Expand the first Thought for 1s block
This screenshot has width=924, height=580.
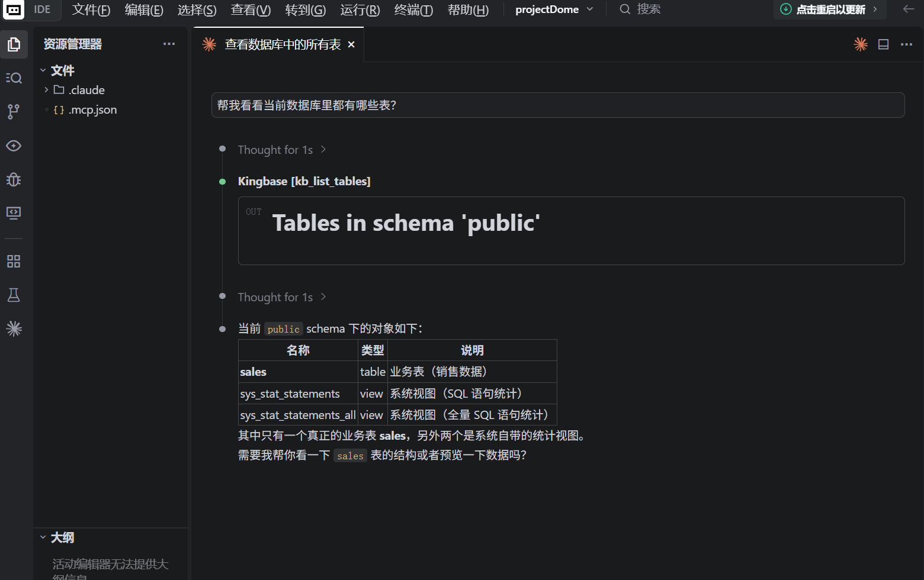click(x=282, y=150)
